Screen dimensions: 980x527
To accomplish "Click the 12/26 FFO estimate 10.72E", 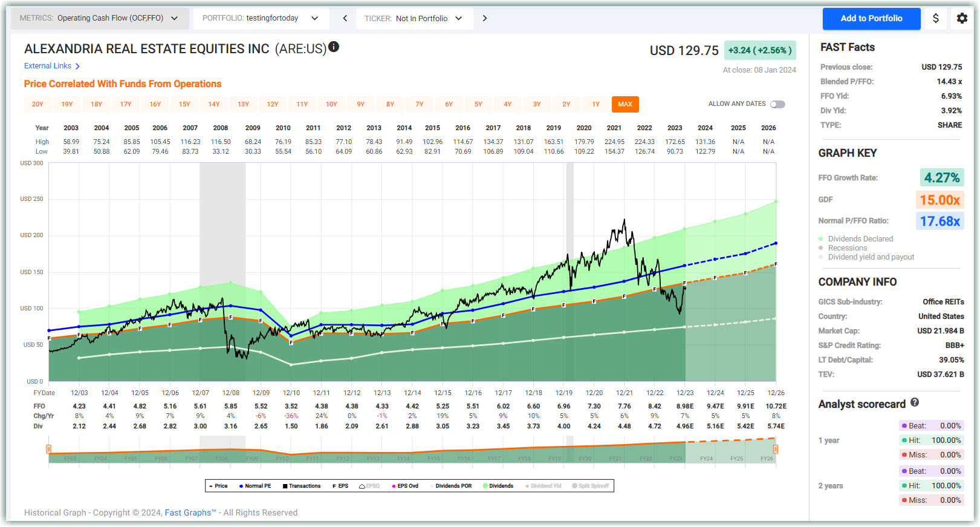I will click(x=776, y=407).
